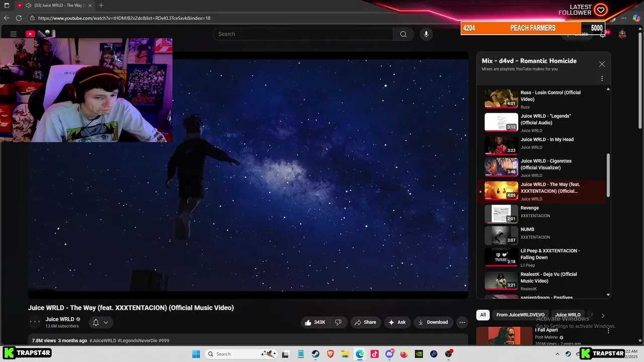Open Juice WRLD channel avatar
Image resolution: width=644 pixels, height=362 pixels.
(35, 322)
